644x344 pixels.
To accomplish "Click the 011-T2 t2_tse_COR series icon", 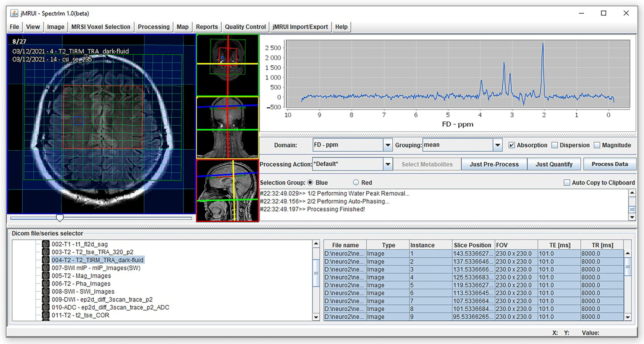I will 46,315.
